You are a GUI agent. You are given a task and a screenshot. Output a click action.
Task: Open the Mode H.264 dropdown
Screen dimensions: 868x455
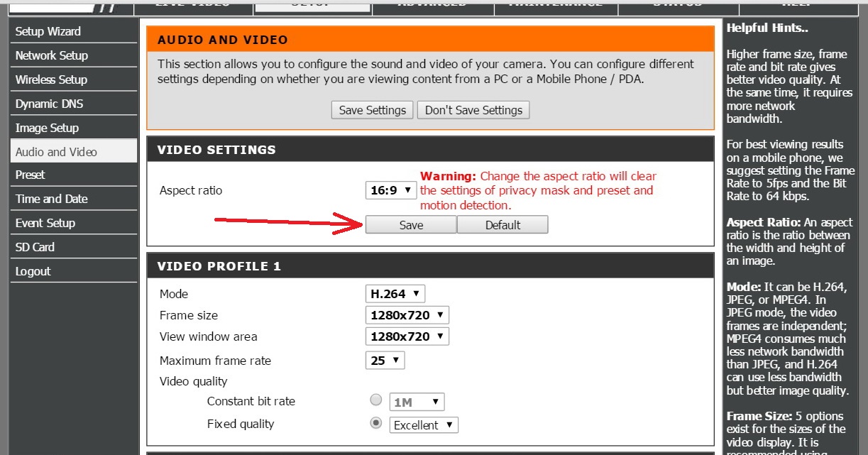(x=395, y=293)
